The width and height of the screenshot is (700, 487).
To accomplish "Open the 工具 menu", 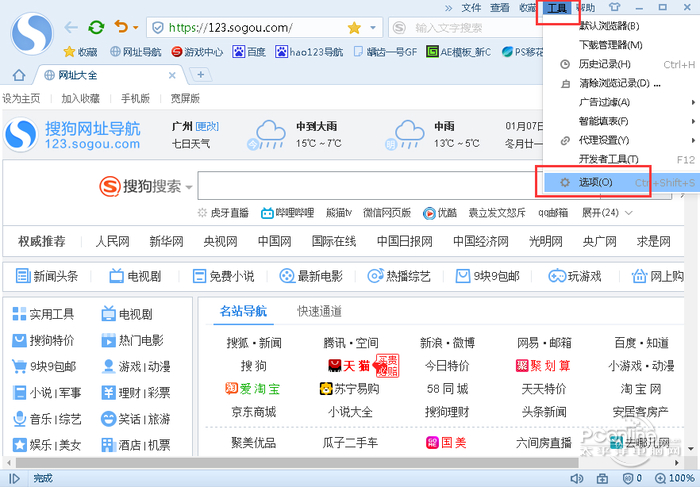I will click(x=557, y=8).
